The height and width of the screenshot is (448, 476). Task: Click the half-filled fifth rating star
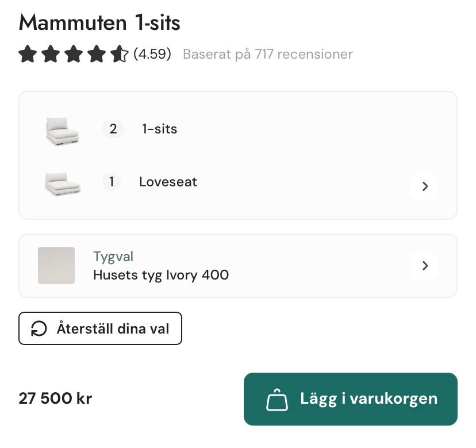click(x=120, y=55)
